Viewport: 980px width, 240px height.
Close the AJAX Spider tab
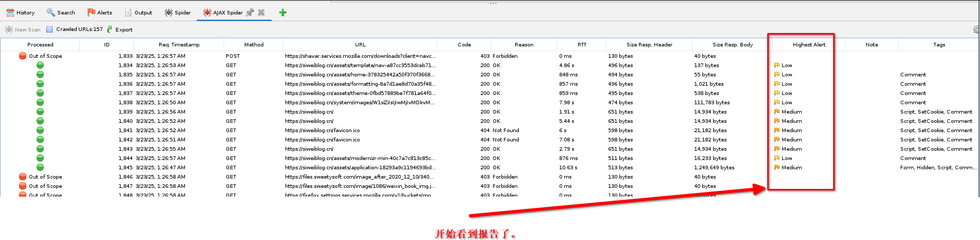[x=261, y=12]
